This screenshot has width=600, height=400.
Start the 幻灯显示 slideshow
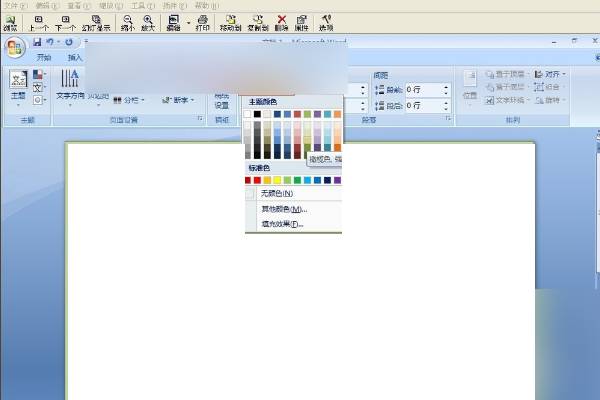tap(96, 23)
